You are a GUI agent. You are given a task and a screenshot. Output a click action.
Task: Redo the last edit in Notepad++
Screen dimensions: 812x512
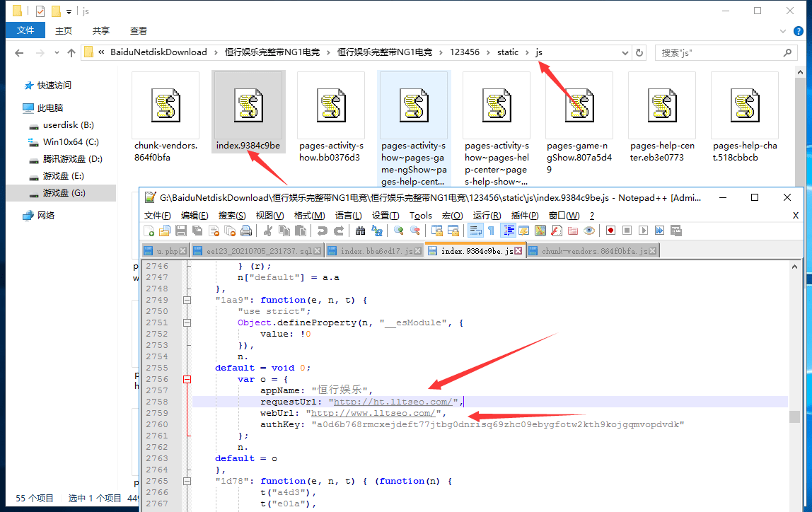coord(338,231)
